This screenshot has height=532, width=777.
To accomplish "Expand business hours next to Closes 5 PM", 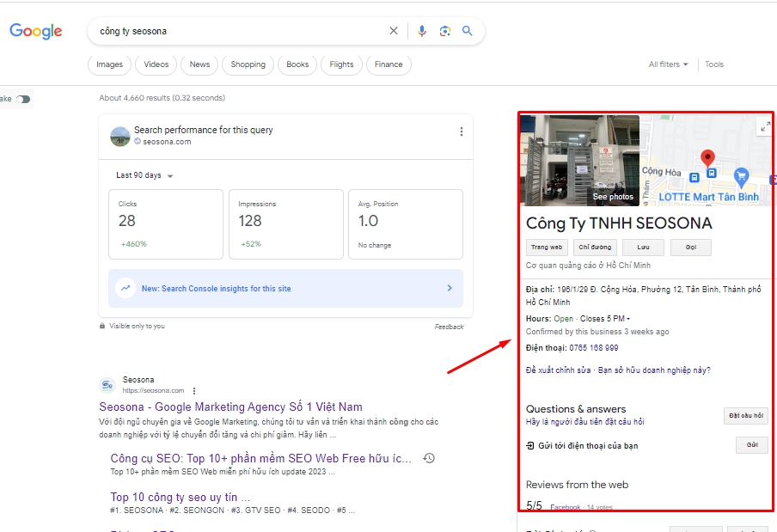I will point(628,319).
